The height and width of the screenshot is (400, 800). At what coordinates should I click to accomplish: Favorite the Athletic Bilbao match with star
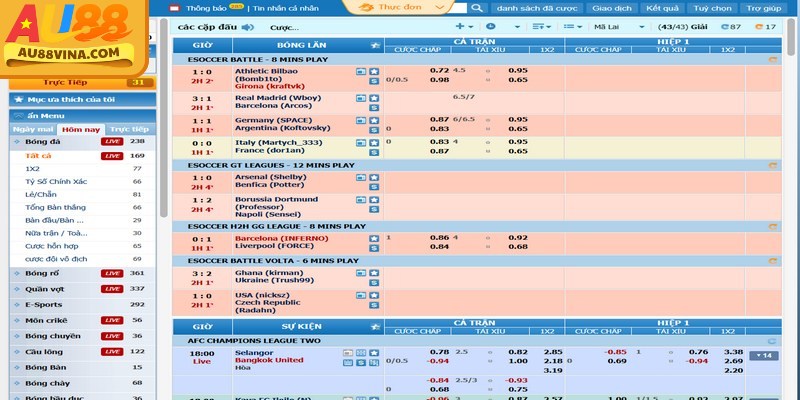(374, 71)
